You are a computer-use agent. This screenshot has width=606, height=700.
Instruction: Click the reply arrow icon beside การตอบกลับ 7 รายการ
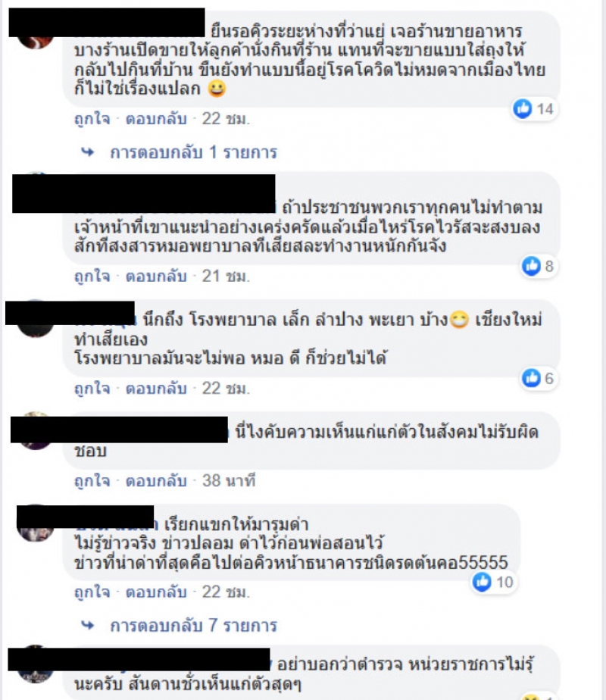(x=88, y=626)
